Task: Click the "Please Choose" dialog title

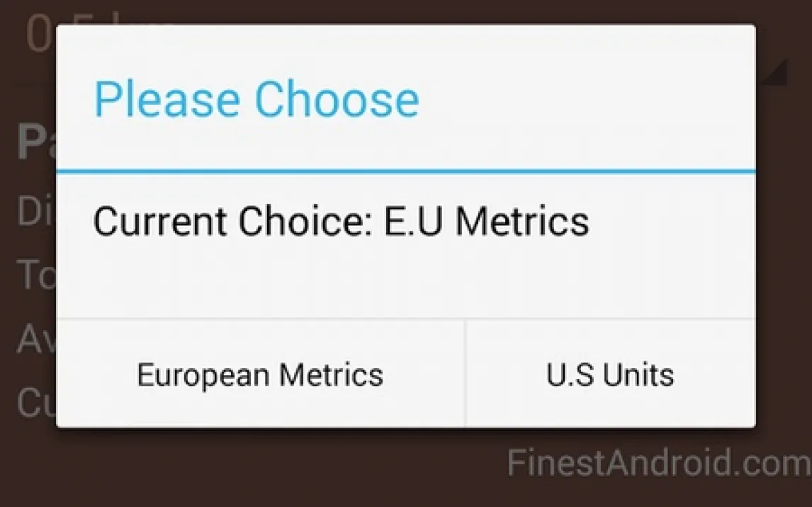Action: (x=256, y=99)
